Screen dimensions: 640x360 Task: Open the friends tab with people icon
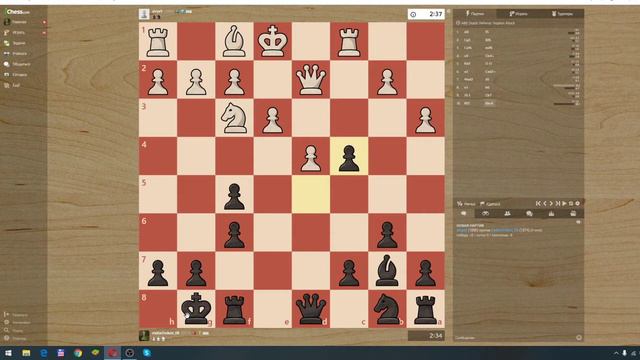tap(507, 213)
